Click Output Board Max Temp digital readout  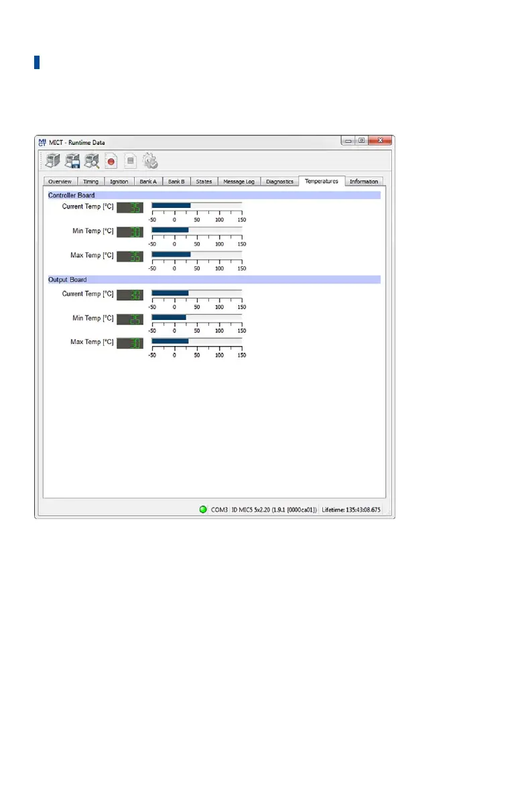(x=130, y=343)
